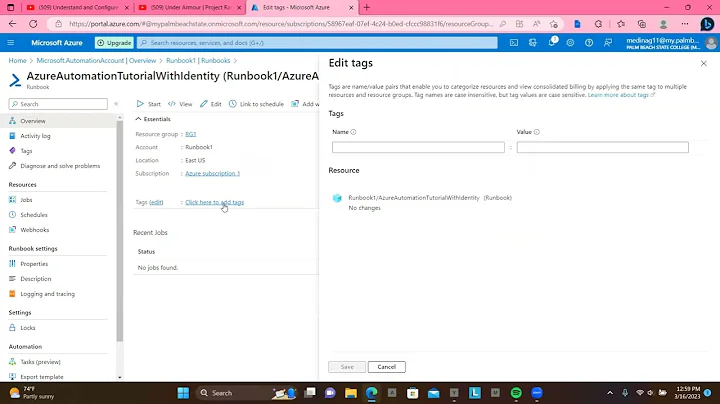Add this page to favorites star icon

tap(554, 24)
